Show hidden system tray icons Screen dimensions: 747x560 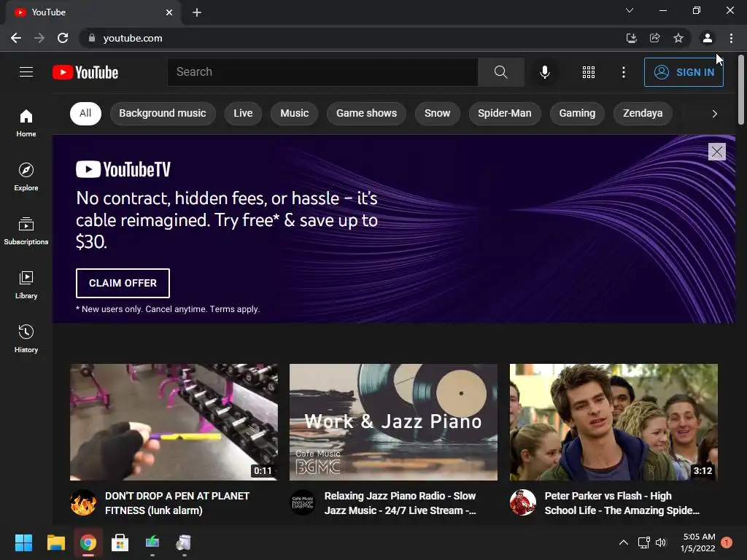(x=623, y=542)
